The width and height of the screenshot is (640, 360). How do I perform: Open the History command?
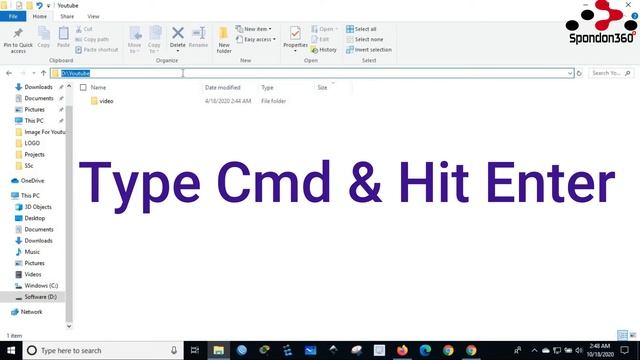tap(324, 49)
